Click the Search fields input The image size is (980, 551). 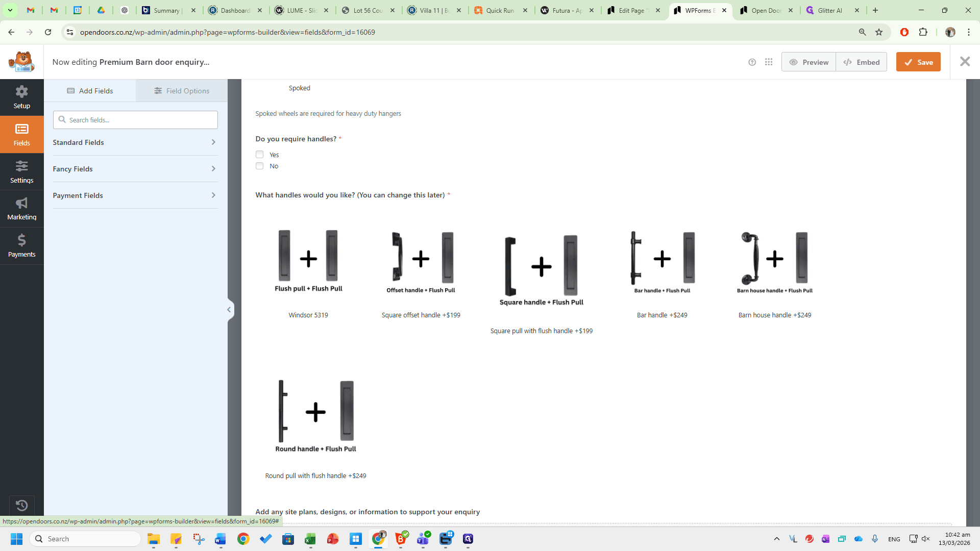135,120
